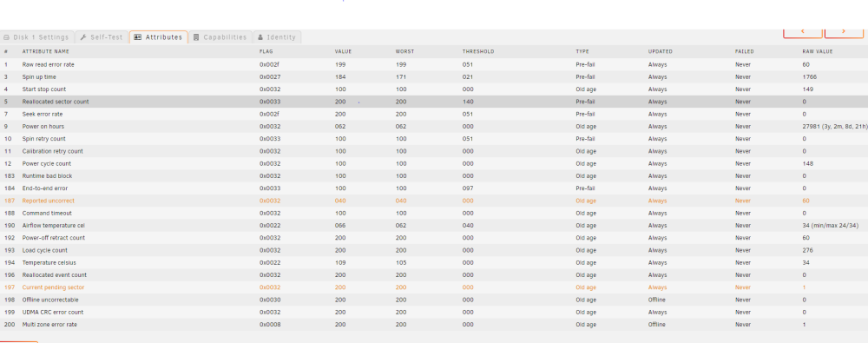868x343 pixels.
Task: Click the FAILED column header
Action: pyautogui.click(x=745, y=51)
